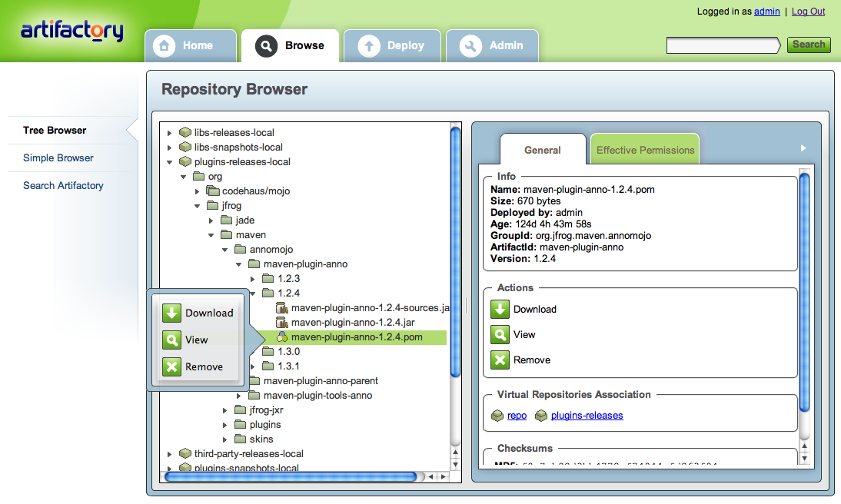Open the plugins-releases virtual repository link

[x=587, y=416]
